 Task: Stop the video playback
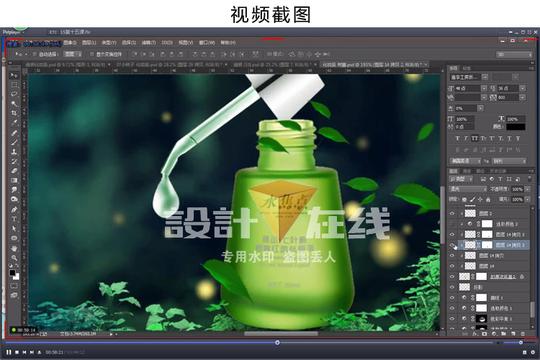coord(17,352)
